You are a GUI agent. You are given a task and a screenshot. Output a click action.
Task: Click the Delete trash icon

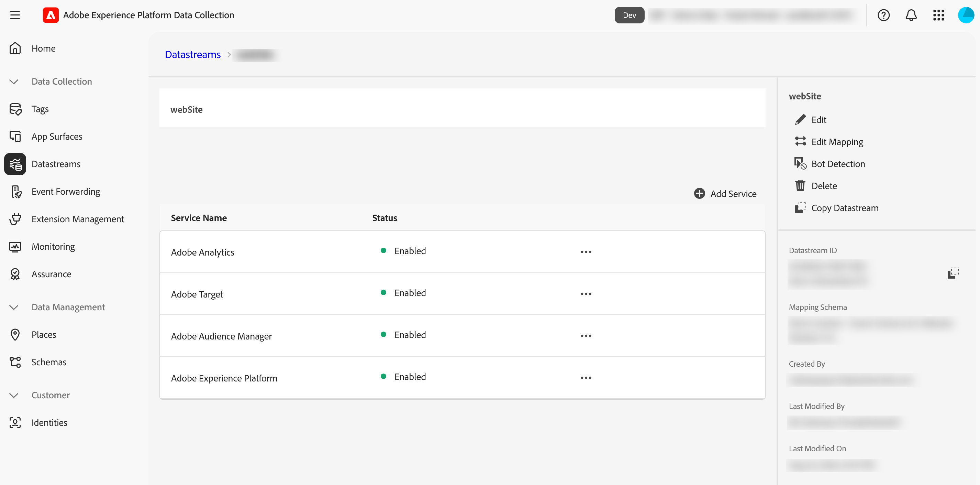tap(800, 186)
